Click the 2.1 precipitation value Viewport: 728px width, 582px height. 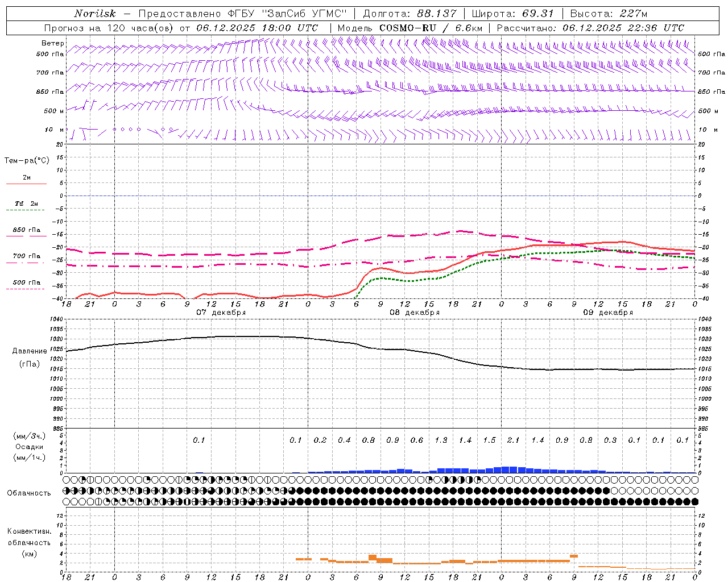pyautogui.click(x=513, y=440)
